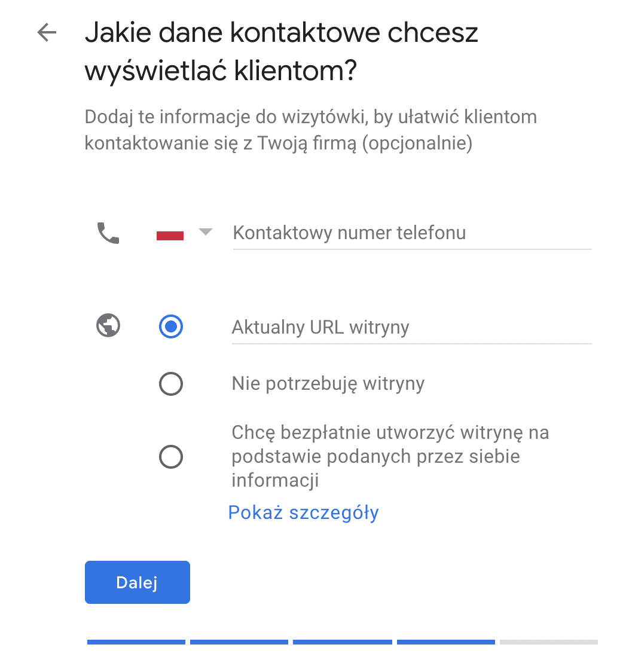Image resolution: width=629 pixels, height=672 pixels.
Task: Click the Aktualny URL witryny input field
Action: [411, 328]
